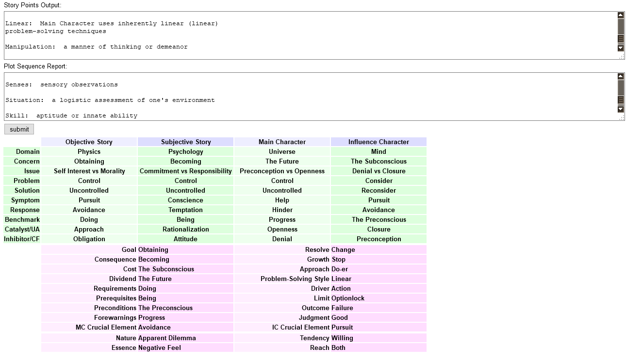Click the Hinder cell
This screenshot has width=642, height=364.
point(282,210)
